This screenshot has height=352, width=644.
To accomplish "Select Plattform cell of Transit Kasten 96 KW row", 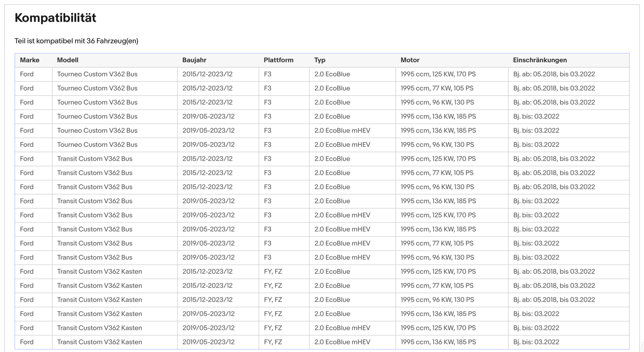I will tap(284, 300).
